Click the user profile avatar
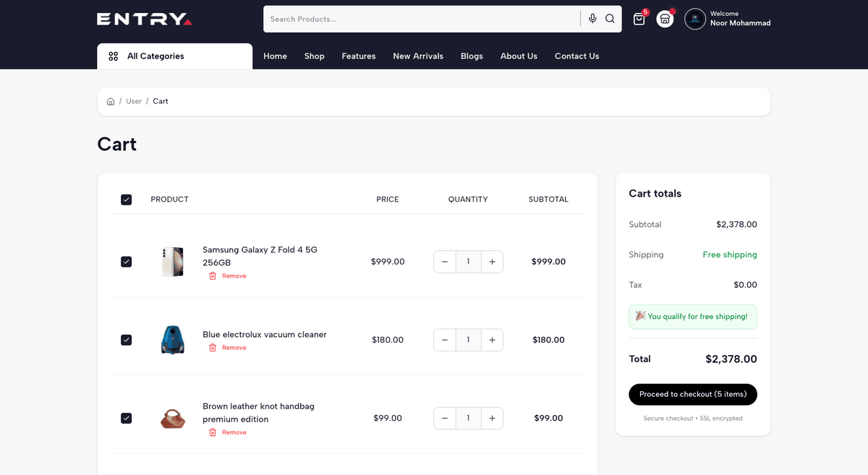The image size is (868, 475). (695, 20)
